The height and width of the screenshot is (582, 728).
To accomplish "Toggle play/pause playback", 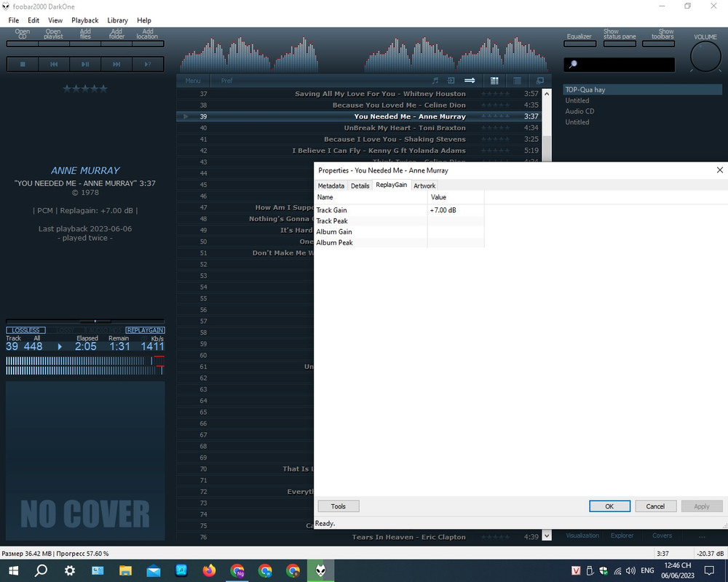I will [x=85, y=64].
